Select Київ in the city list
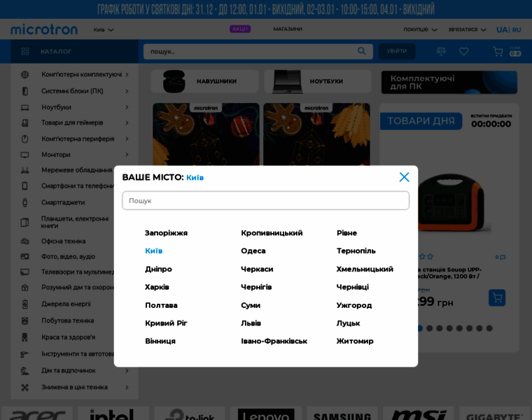 pyautogui.click(x=154, y=251)
